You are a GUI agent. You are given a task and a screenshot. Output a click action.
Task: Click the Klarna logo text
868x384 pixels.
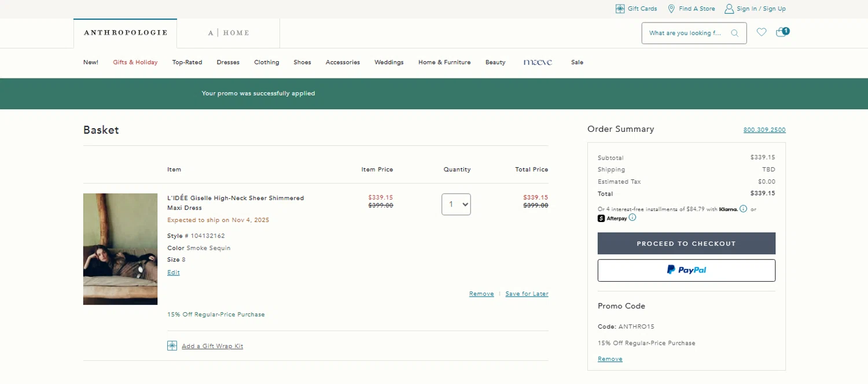coord(728,209)
